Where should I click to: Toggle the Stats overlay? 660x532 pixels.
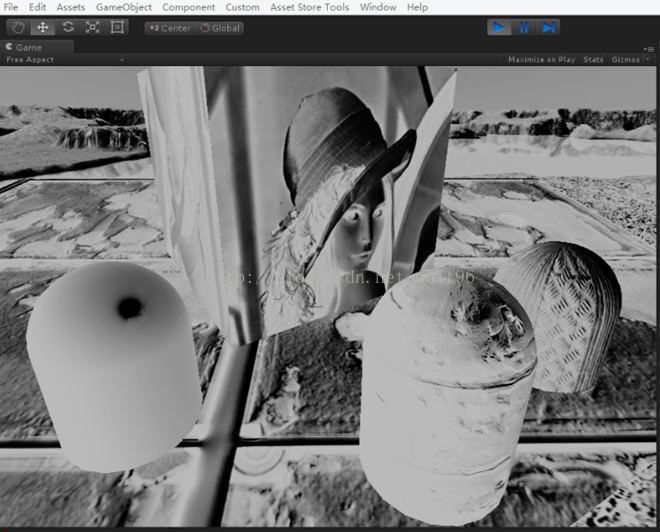[x=593, y=60]
